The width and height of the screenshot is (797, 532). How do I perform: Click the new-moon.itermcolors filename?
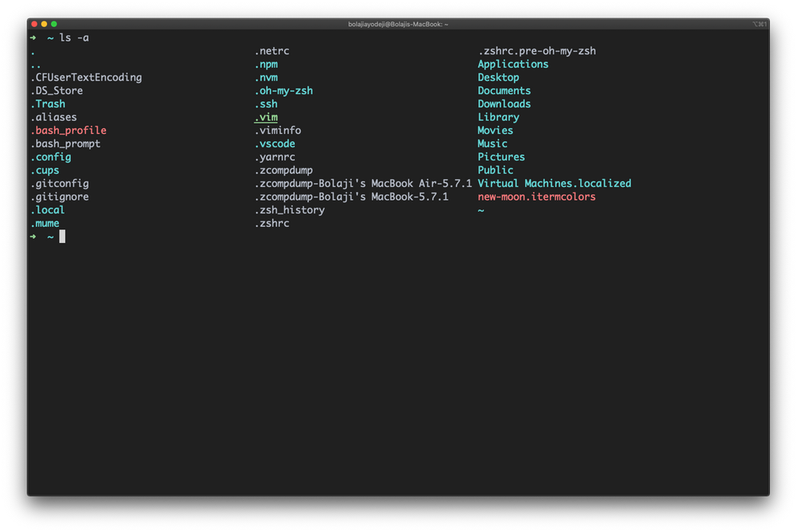532,196
